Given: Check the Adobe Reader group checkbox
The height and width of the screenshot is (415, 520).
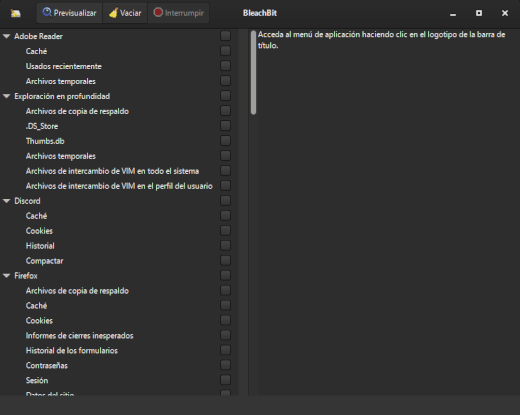Looking at the screenshot, I should click(225, 36).
